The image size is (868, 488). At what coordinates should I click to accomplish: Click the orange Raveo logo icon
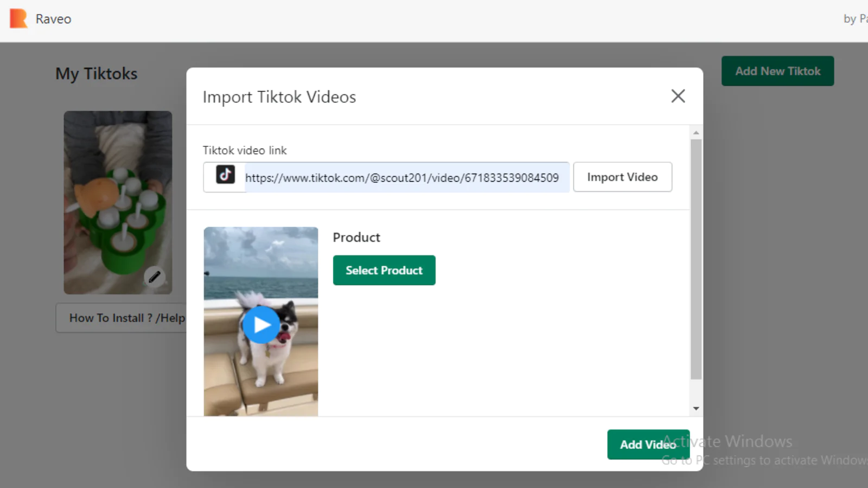[x=18, y=18]
